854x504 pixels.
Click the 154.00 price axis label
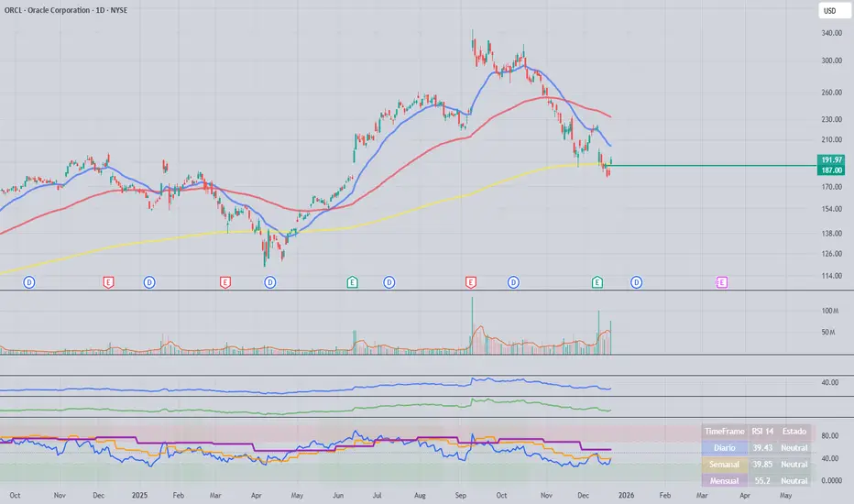click(x=832, y=209)
